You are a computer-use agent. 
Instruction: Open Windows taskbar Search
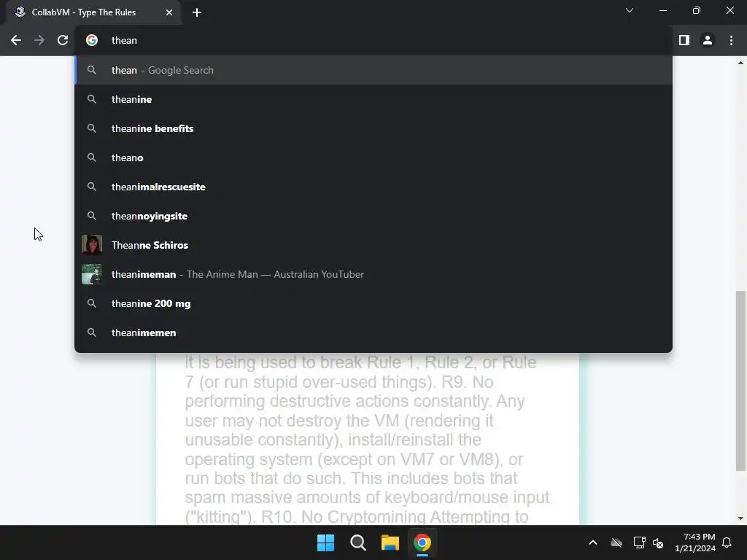(x=357, y=542)
